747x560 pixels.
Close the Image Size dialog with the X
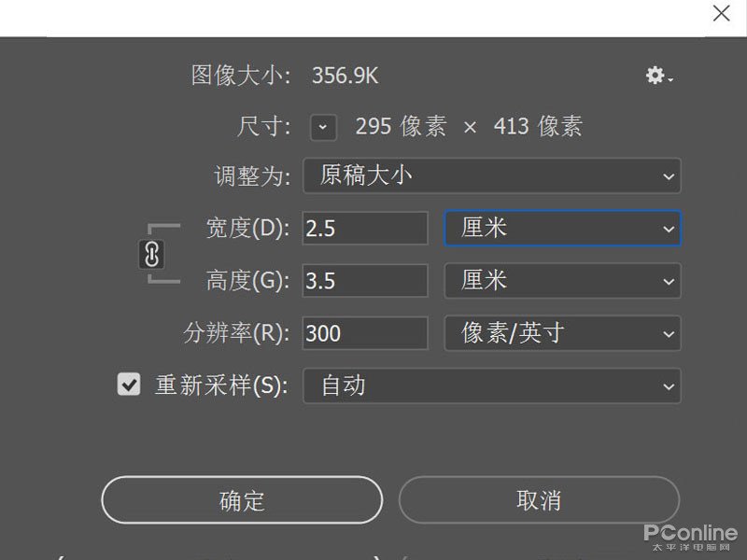720,14
